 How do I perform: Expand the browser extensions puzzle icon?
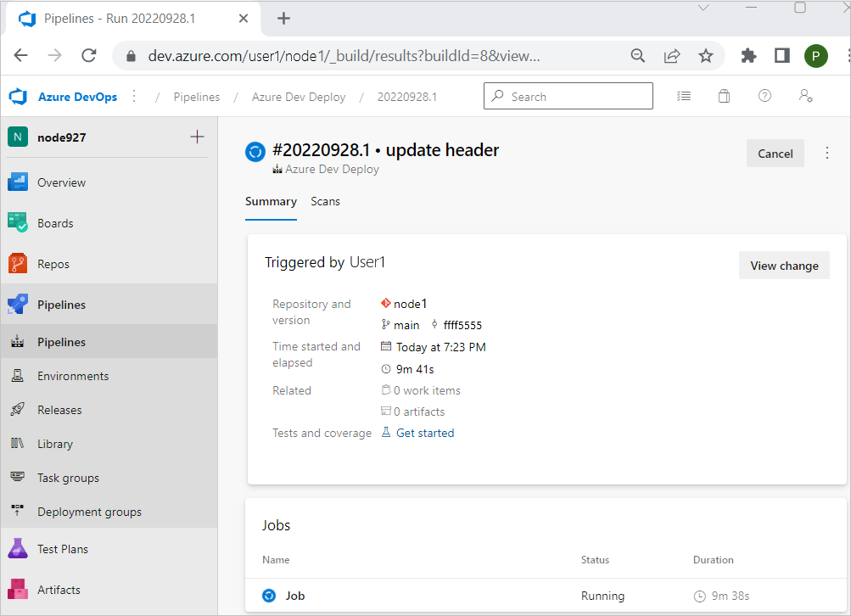click(x=748, y=54)
